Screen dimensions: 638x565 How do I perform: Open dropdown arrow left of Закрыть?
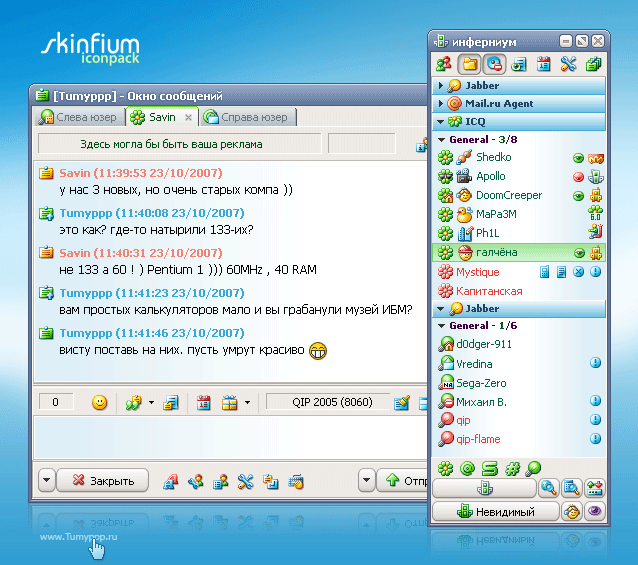46,481
